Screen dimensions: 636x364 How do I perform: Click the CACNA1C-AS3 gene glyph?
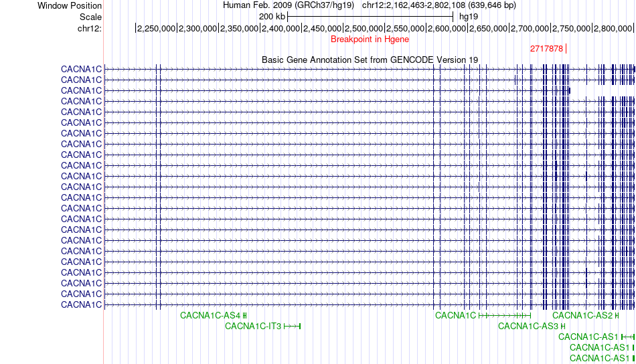pos(564,326)
